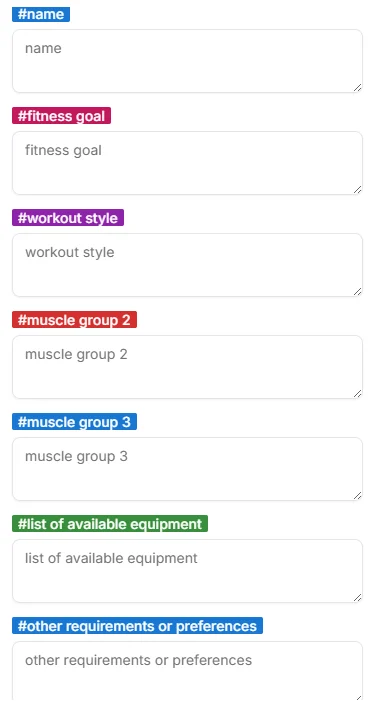Click the other requirements or preferences textarea

click(x=187, y=671)
